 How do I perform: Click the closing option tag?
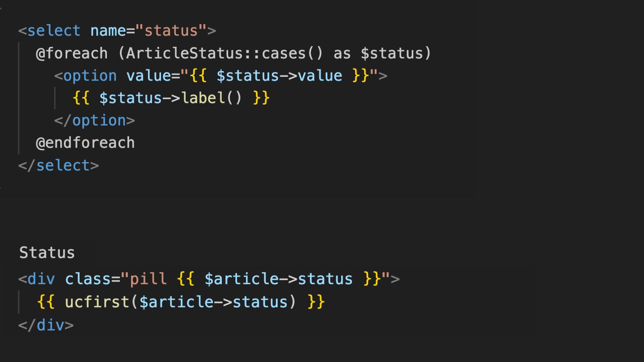pos(94,121)
